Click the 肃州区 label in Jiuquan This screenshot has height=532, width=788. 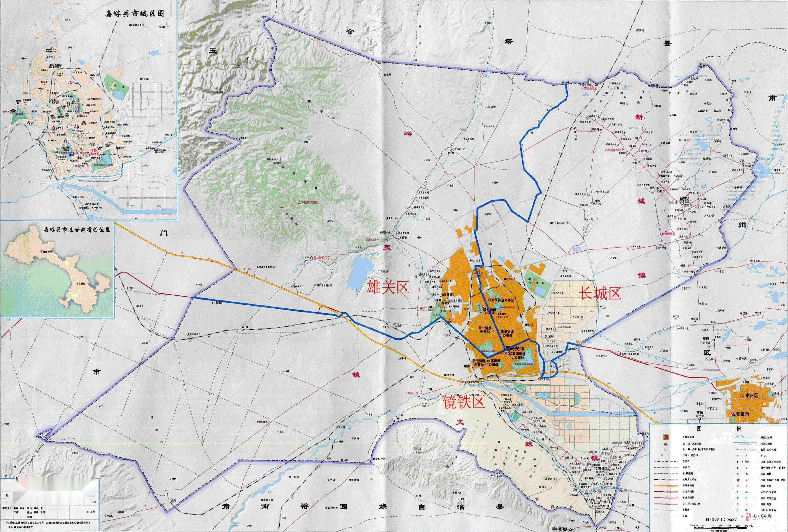click(752, 396)
